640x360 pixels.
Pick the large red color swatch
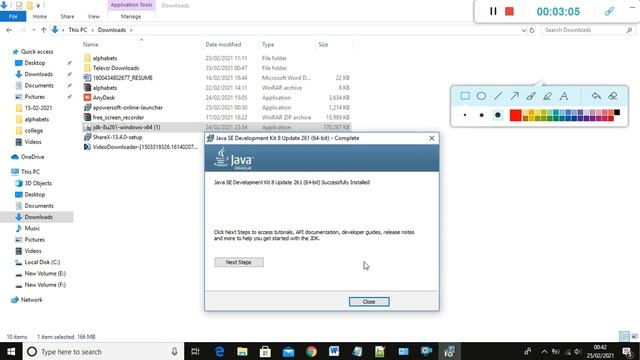pyautogui.click(x=516, y=115)
